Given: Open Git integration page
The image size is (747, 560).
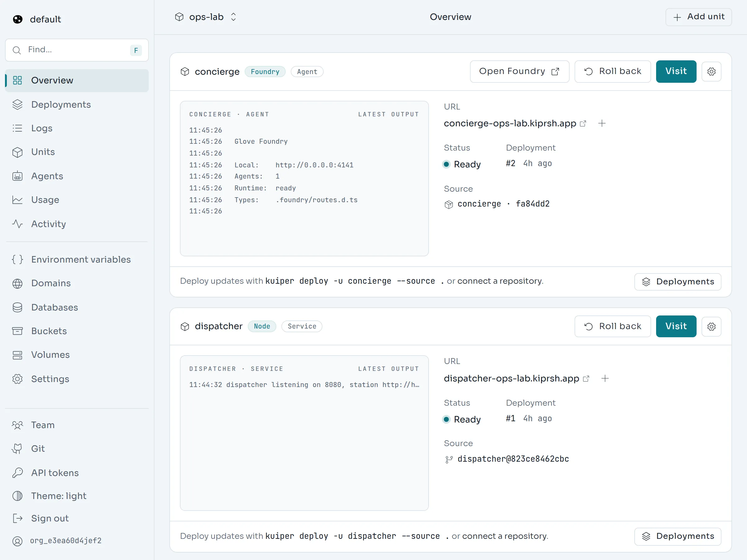Looking at the screenshot, I should tap(77, 449).
